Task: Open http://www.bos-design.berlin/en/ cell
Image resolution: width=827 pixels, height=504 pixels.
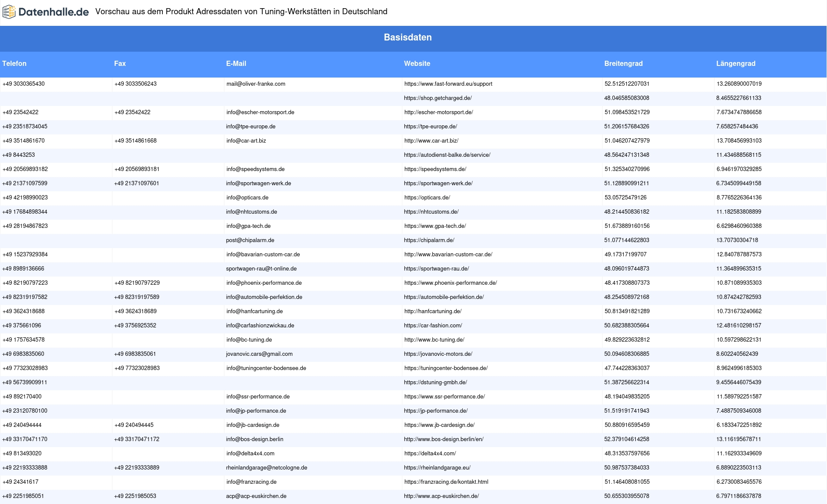Action: coord(444,439)
